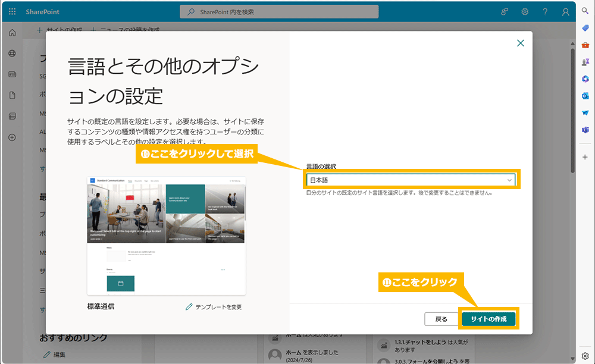Open browser sidebar search magnifier icon

tap(585, 11)
